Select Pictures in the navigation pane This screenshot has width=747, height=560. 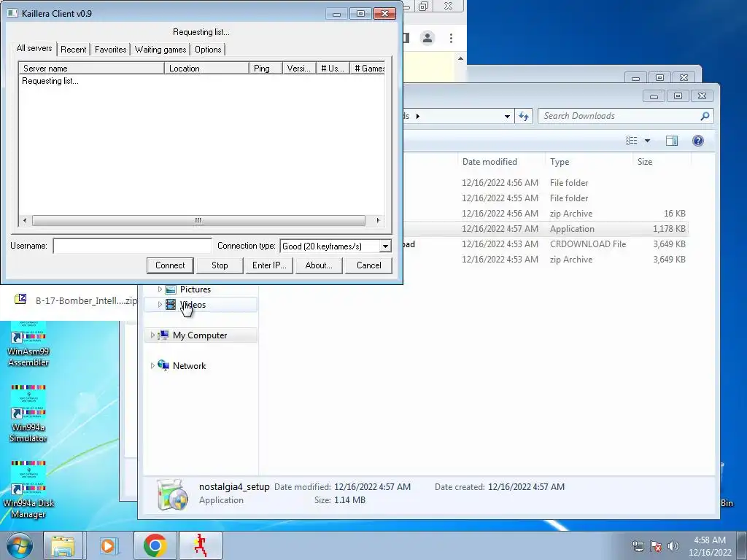(196, 289)
